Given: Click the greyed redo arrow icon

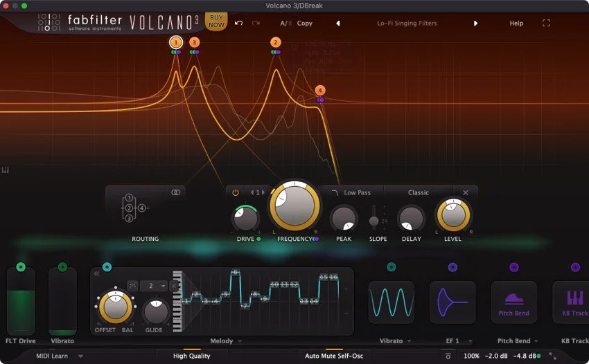Looking at the screenshot, I should [256, 23].
